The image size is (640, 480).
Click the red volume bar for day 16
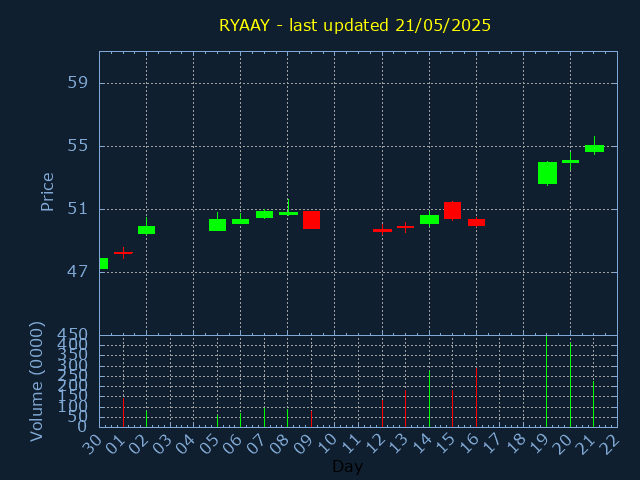click(x=476, y=398)
